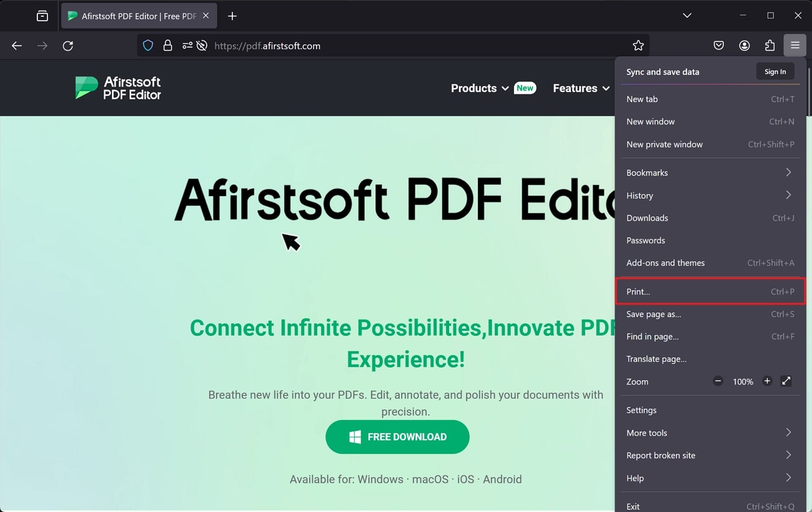
Task: Open the Firefox account icon
Action: (745, 46)
